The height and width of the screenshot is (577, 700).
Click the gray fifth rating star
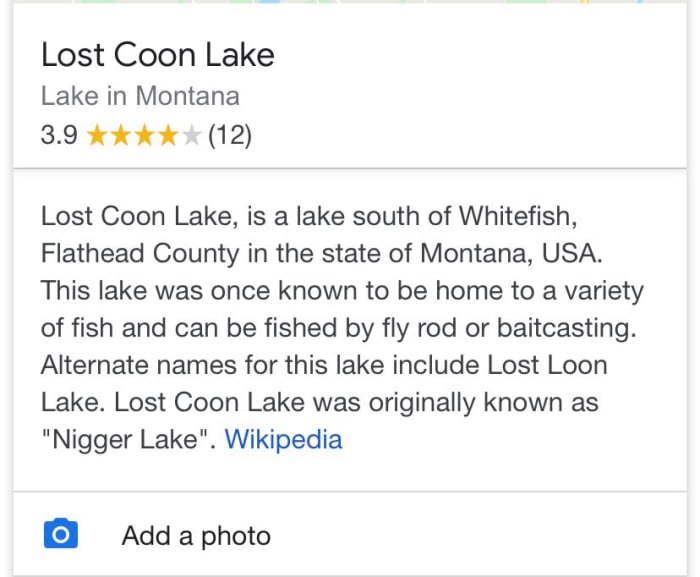(192, 135)
